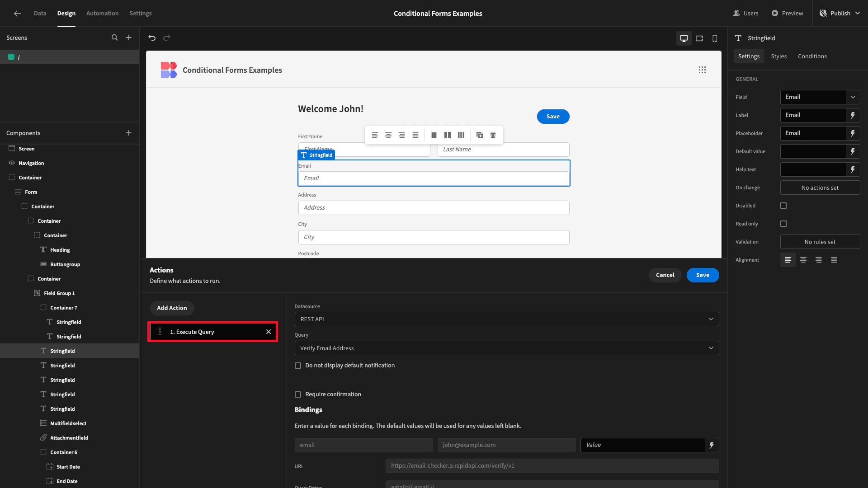Select center alignment in Settings panel
The width and height of the screenshot is (868, 488).
[x=803, y=260]
